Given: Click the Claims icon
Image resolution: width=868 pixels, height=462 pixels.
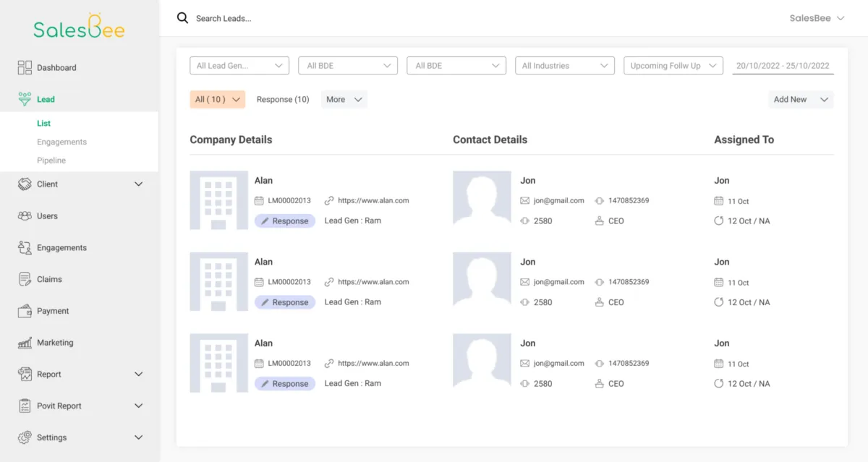Looking at the screenshot, I should pyautogui.click(x=25, y=279).
